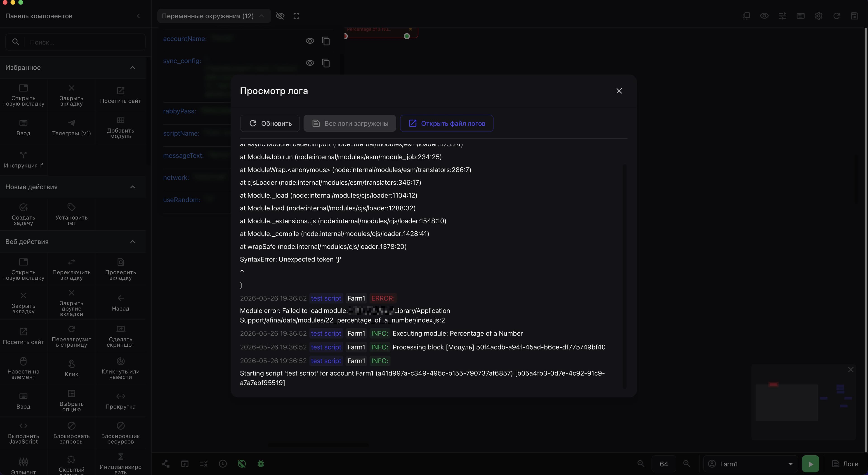Click the debug bug icon in bottom toolbar
868x475 pixels.
click(x=260, y=464)
